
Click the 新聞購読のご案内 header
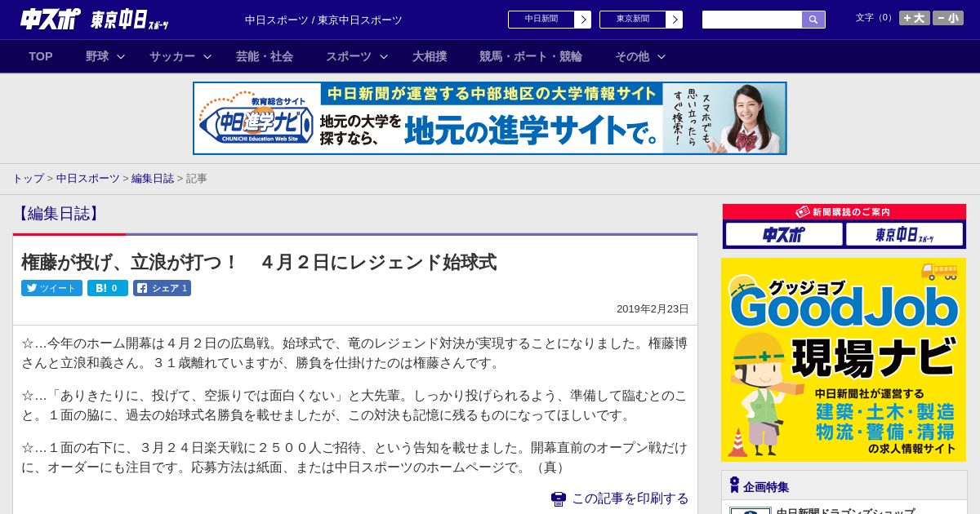pyautogui.click(x=844, y=212)
